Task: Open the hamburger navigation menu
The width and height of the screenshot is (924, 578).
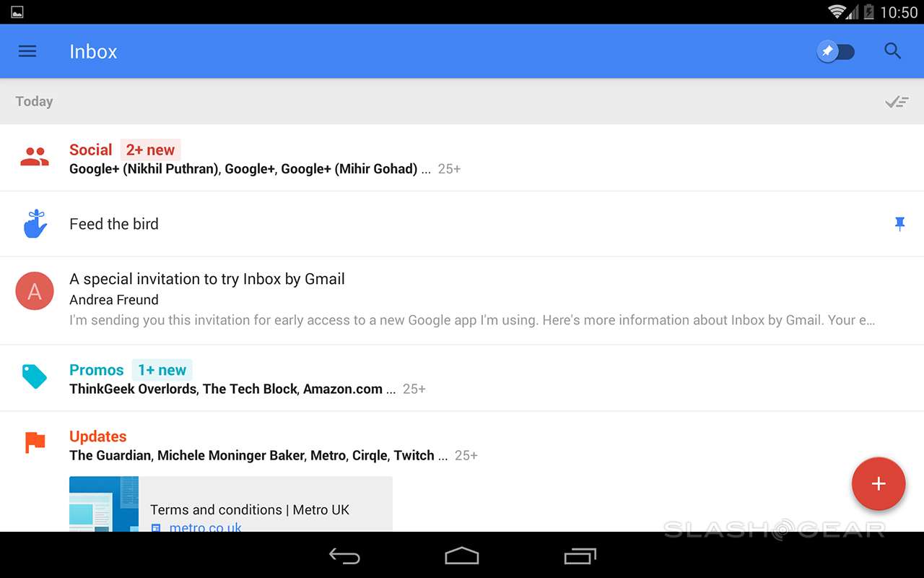Action: click(27, 51)
